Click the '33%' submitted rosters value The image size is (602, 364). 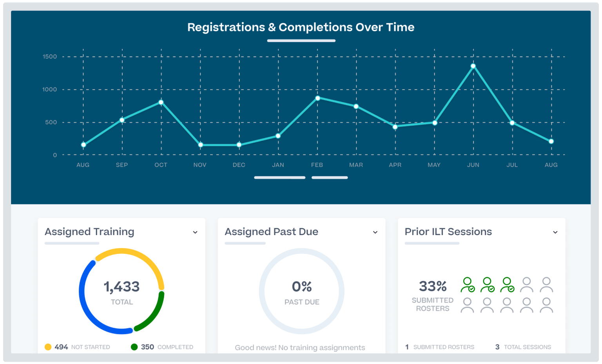pyautogui.click(x=433, y=286)
